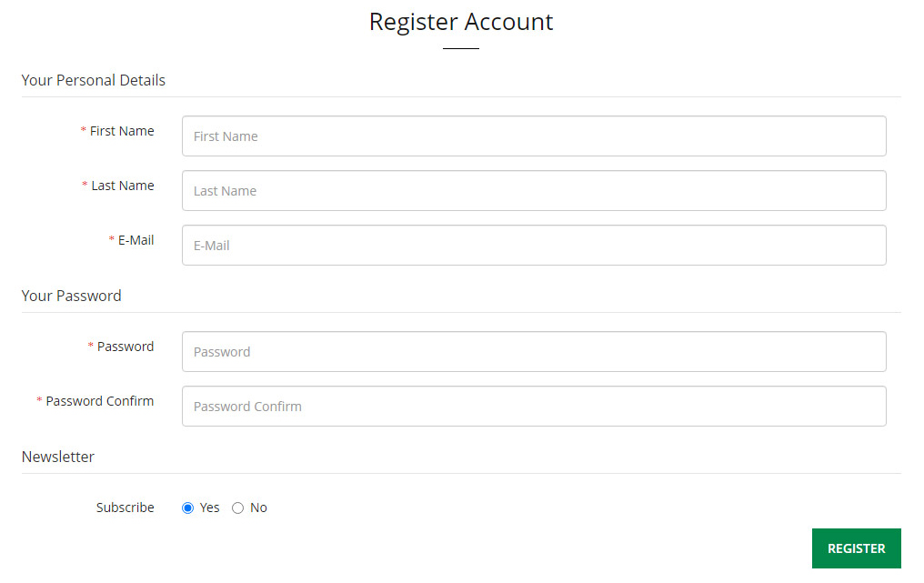Click the E-Mail field label
The height and width of the screenshot is (583, 924).
tap(136, 240)
